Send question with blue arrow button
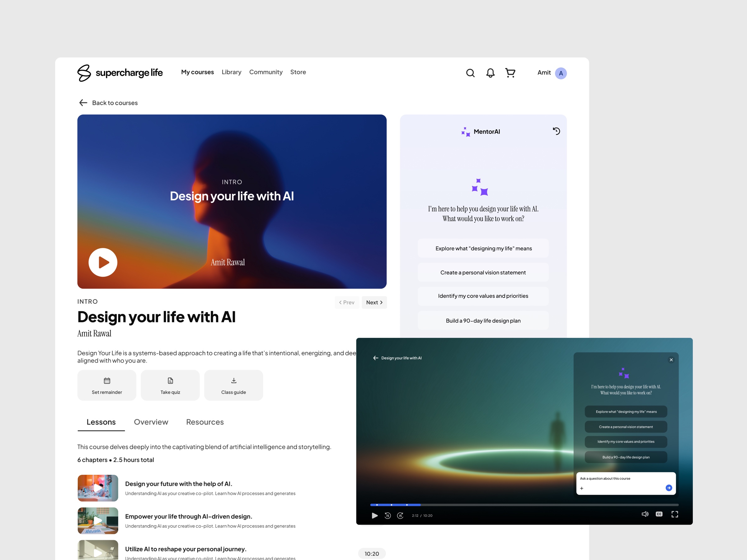Viewport: 747px width, 560px height. (669, 488)
